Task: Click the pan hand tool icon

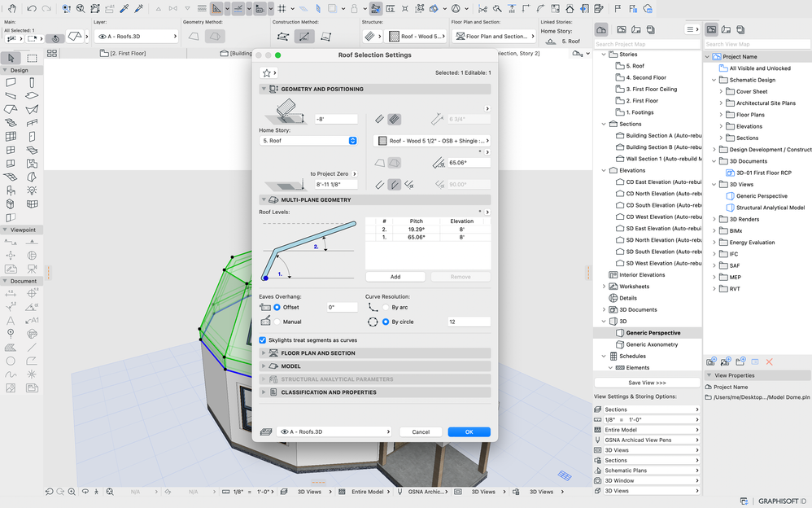Action: [11, 9]
